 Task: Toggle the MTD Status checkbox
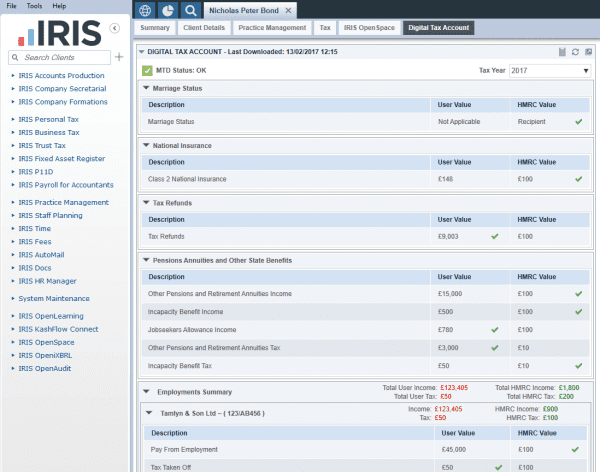coord(147,70)
